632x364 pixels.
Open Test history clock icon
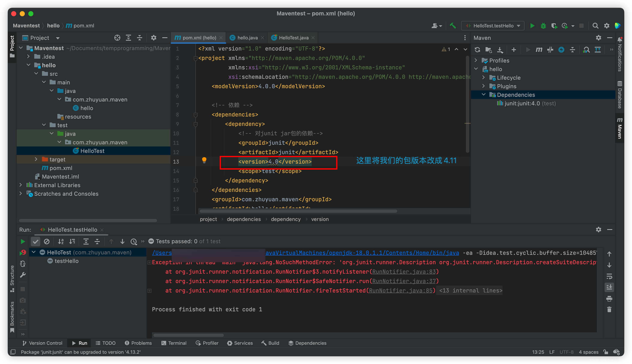pos(134,241)
